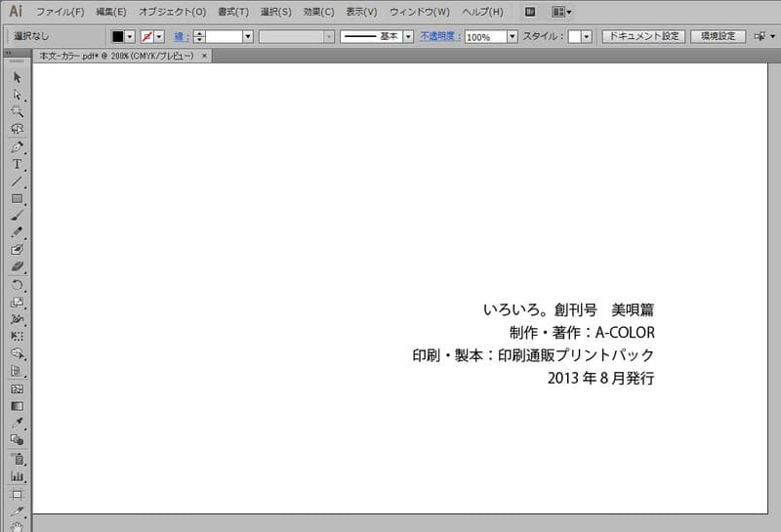Close the 本文-カラー.pdf document tab
Screen dimensions: 781x532
pos(204,57)
